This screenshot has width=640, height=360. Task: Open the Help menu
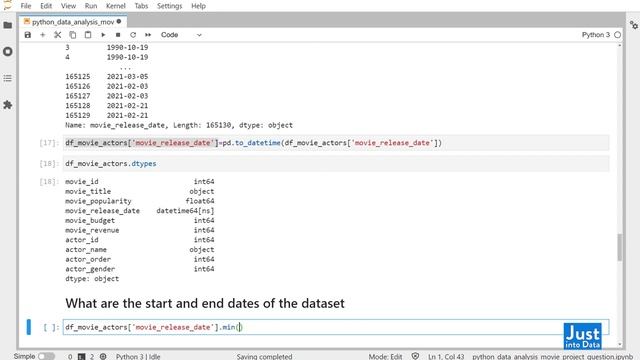pos(198,6)
